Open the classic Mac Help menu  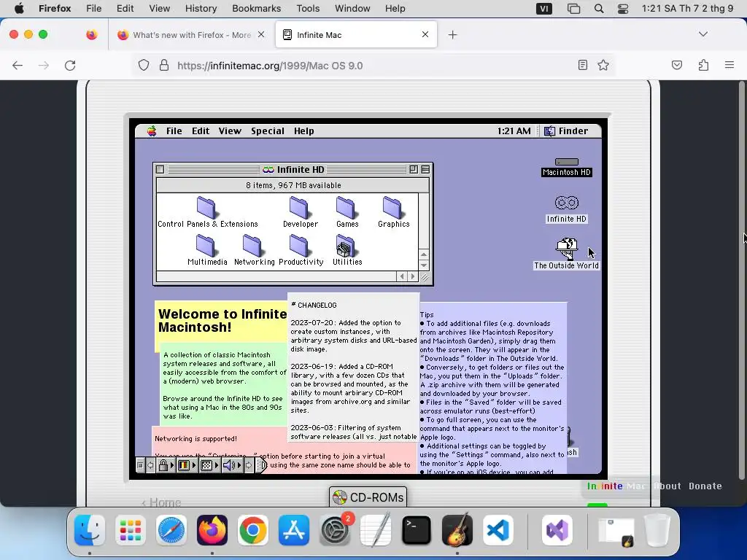[304, 131]
